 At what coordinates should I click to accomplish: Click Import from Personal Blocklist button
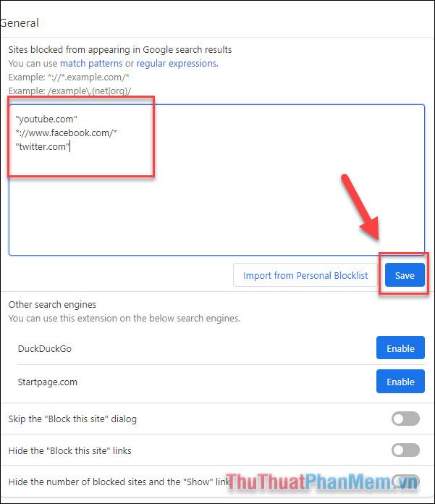pyautogui.click(x=305, y=275)
